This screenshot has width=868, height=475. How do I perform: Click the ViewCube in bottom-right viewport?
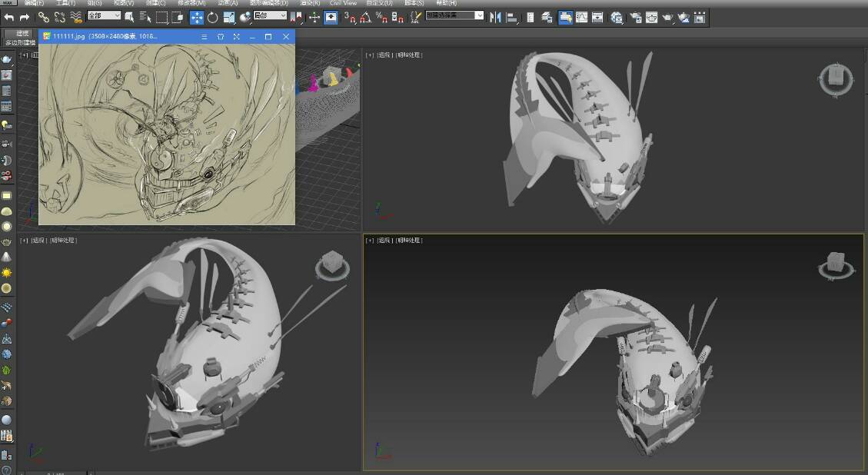tap(836, 263)
